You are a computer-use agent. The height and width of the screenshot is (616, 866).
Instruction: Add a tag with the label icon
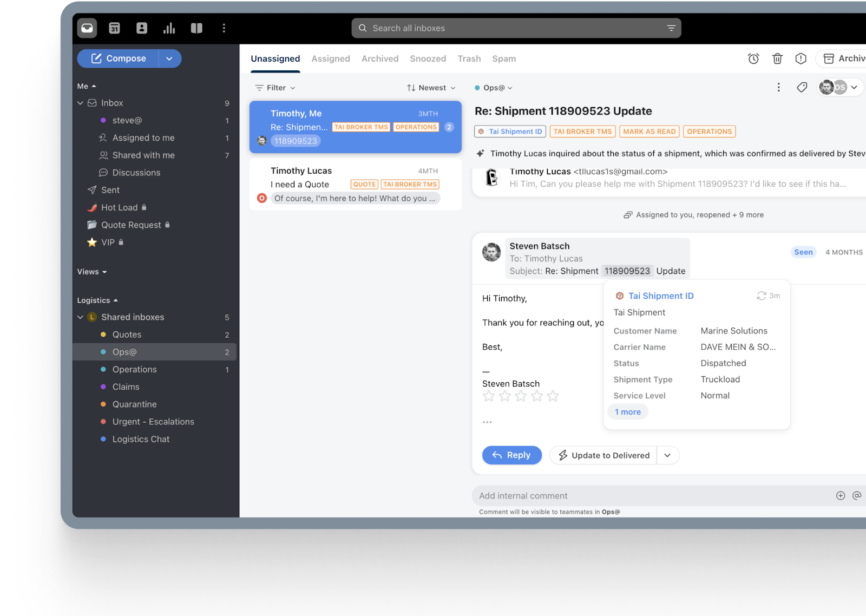tap(802, 87)
